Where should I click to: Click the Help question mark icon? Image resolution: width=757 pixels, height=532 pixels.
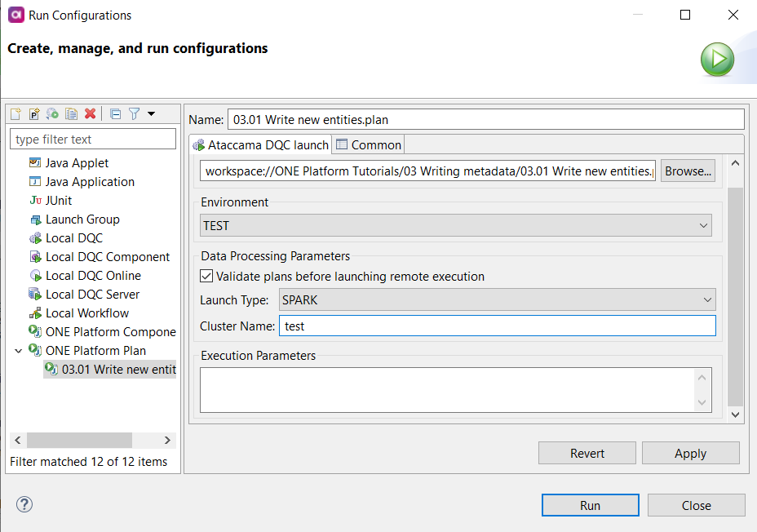[x=24, y=504]
